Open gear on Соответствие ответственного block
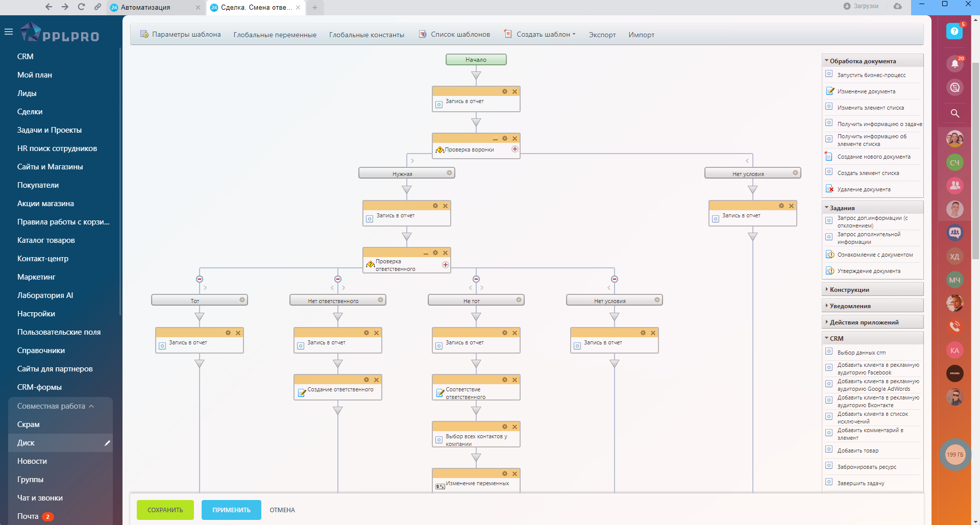The image size is (980, 525). 504,380
